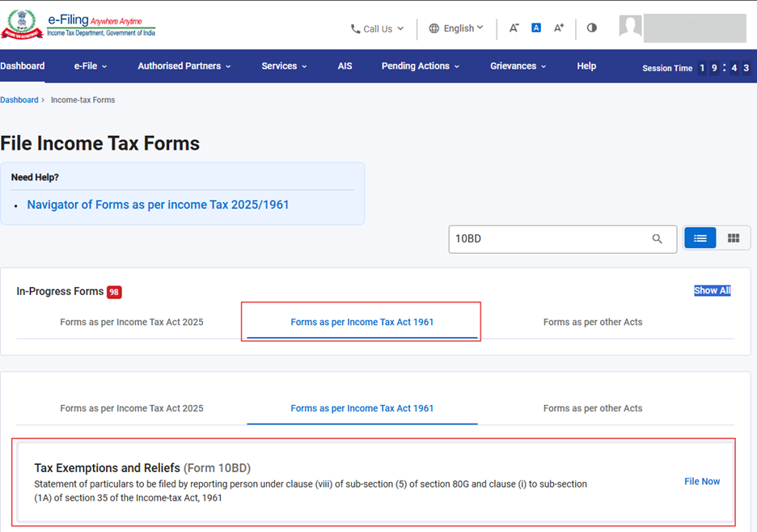This screenshot has width=757, height=532.
Task: Reset font size with default A icon
Action: pyautogui.click(x=535, y=27)
